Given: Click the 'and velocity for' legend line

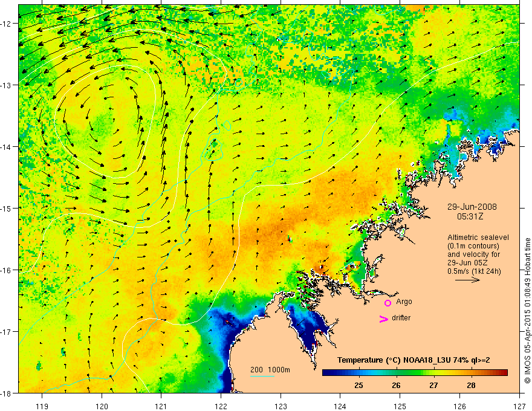Looking at the screenshot, I should pos(474,254).
